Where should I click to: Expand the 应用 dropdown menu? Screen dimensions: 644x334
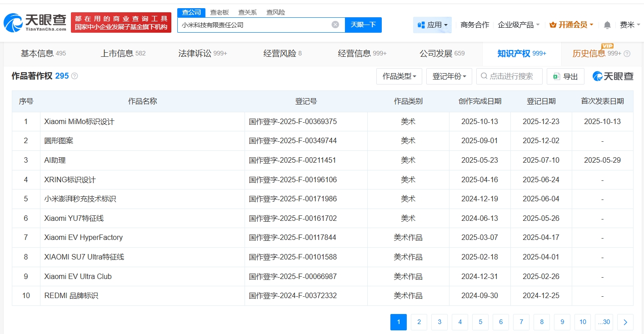pyautogui.click(x=432, y=25)
